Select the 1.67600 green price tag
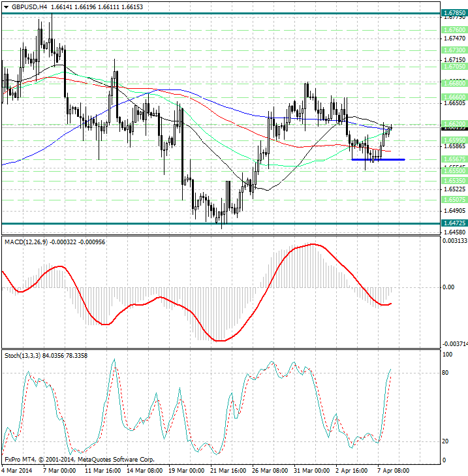 [x=453, y=29]
